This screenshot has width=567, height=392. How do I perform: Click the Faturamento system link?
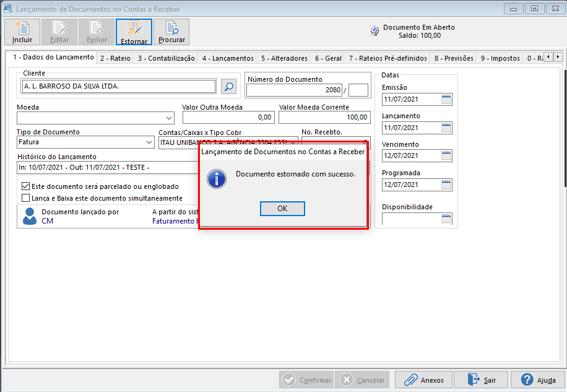pyautogui.click(x=175, y=221)
